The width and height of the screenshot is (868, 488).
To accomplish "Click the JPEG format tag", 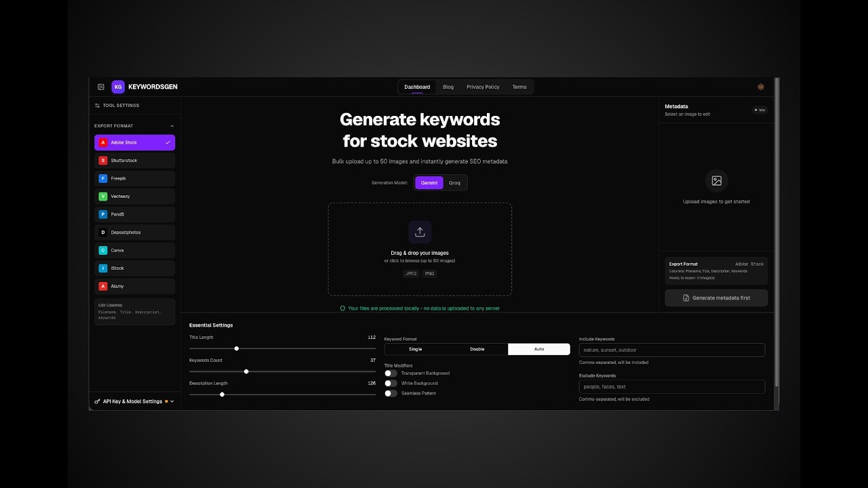I will coord(410,274).
